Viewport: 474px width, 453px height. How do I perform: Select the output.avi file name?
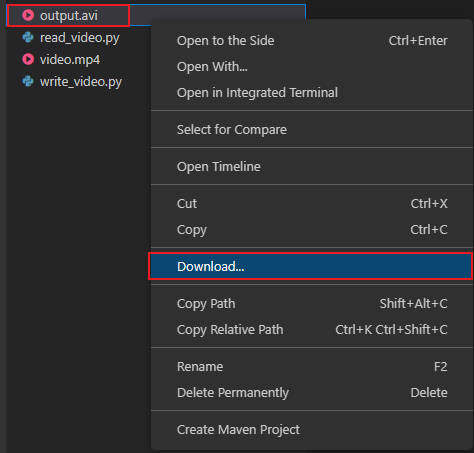click(69, 16)
